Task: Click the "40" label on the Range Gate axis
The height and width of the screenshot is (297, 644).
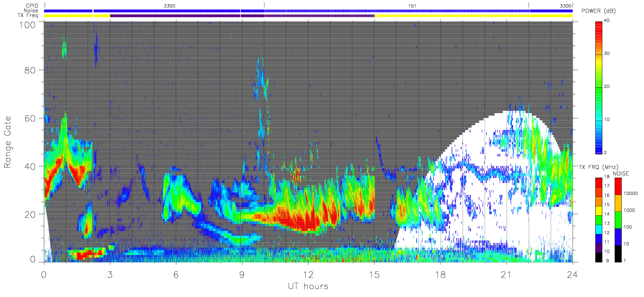Action: [x=30, y=167]
